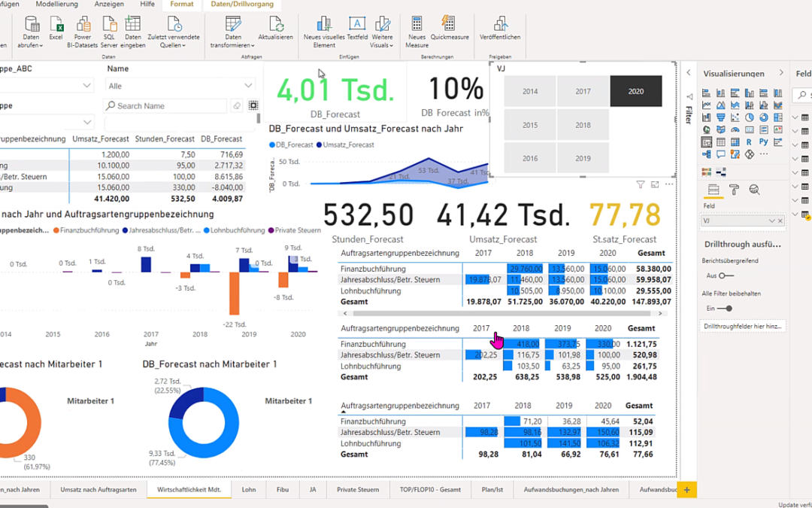Viewport: 812px width, 508px height.
Task: Add a new page with plus button
Action: (686, 489)
